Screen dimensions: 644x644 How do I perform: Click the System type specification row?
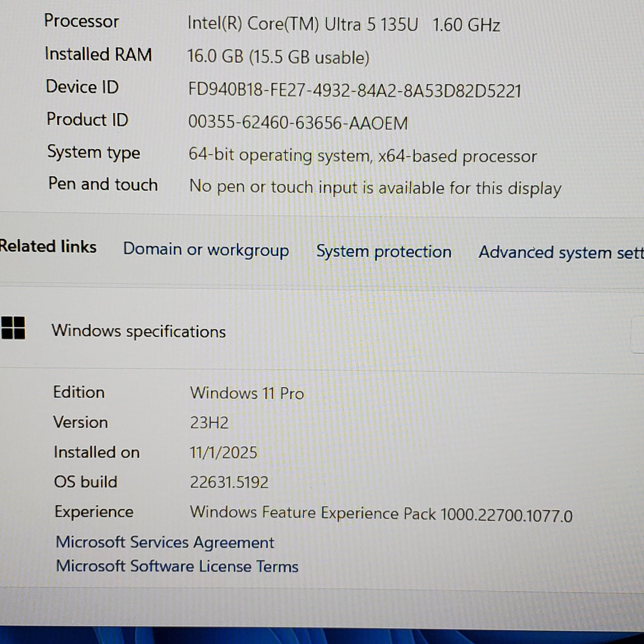pyautogui.click(x=178, y=153)
